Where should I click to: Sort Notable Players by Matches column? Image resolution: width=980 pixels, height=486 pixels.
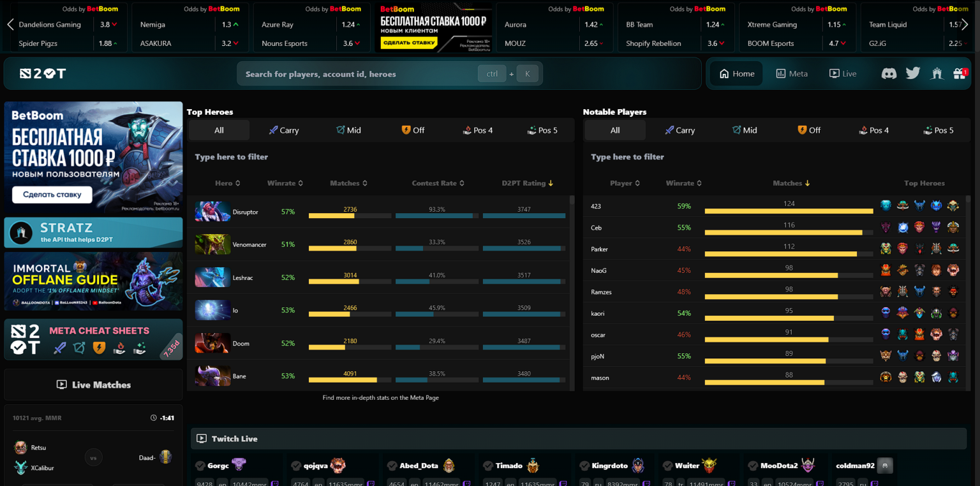(791, 183)
